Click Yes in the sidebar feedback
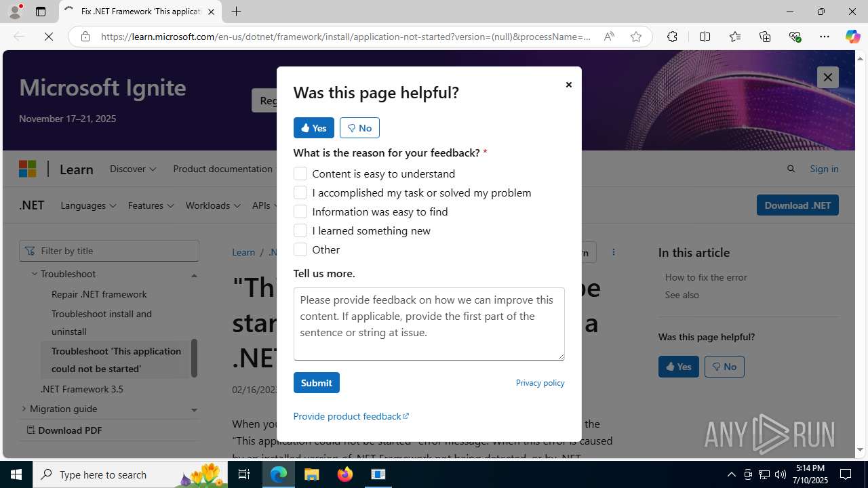This screenshot has width=868, height=488. 678,367
